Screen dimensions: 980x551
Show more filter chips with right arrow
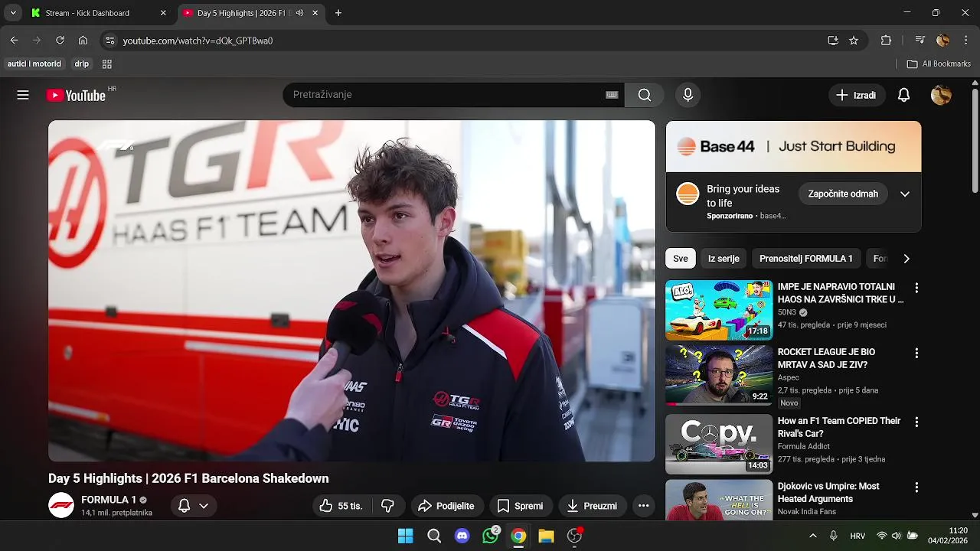(906, 259)
